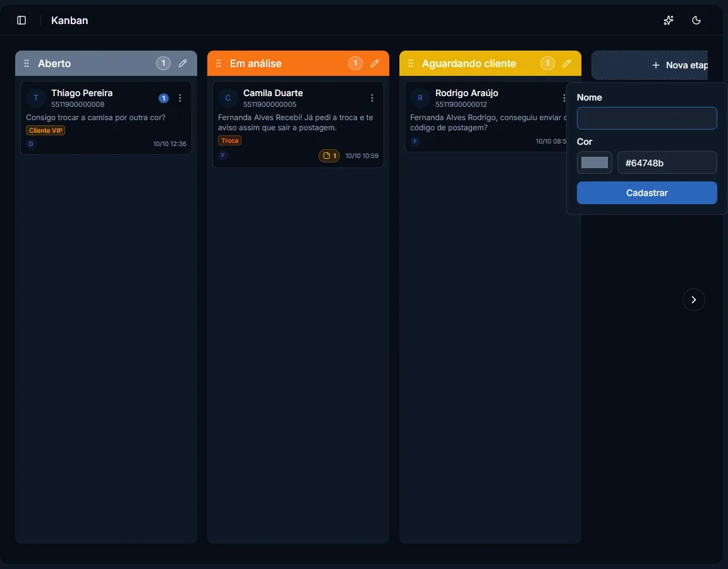The width and height of the screenshot is (728, 569).
Task: Click the Em análise card count badge
Action: tap(355, 63)
